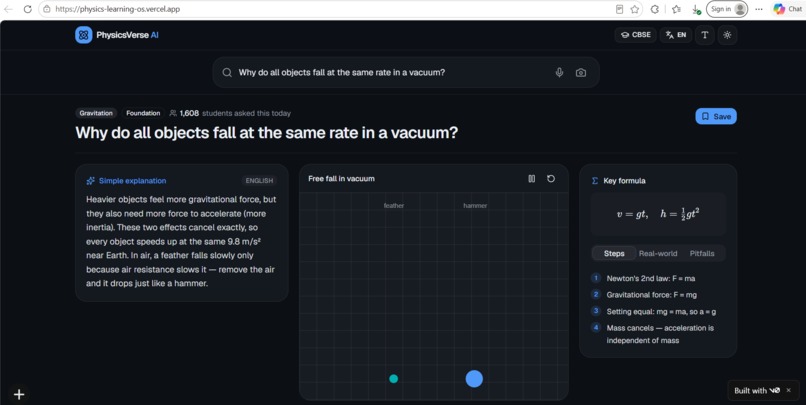Open the downloads icon in browser toolbar
Viewport: 806px width, 405px height.
coord(696,9)
